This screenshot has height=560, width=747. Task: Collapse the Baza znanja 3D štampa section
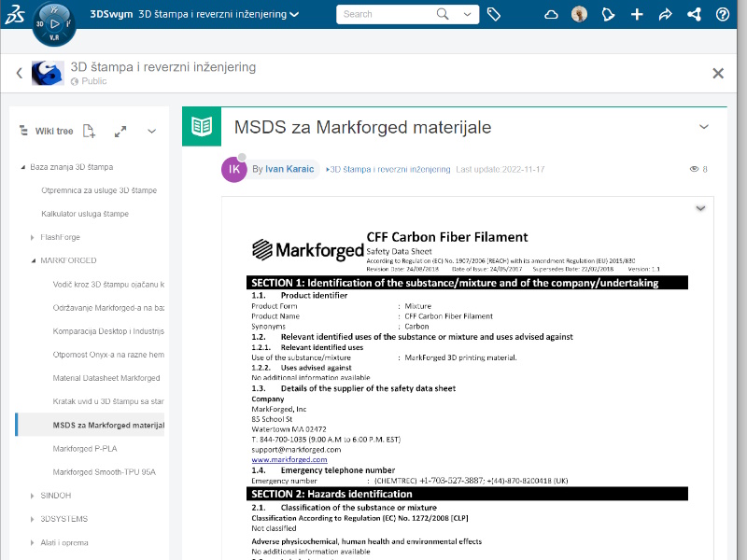(22, 166)
